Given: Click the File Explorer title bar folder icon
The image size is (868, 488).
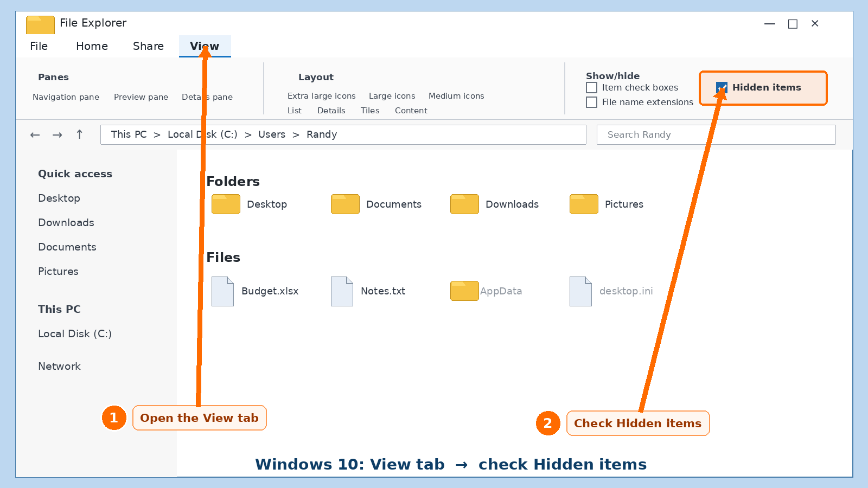Looking at the screenshot, I should point(40,24).
